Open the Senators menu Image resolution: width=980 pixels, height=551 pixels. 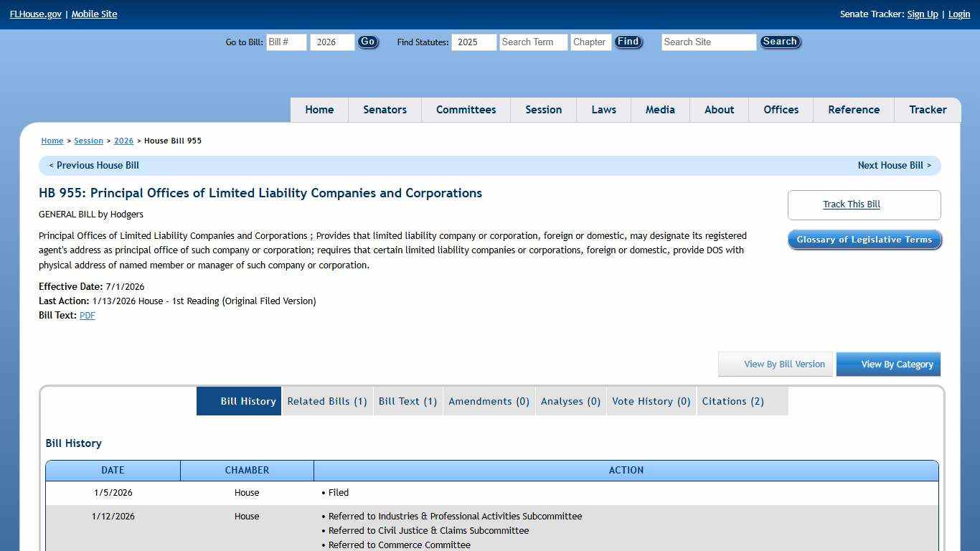tap(385, 110)
